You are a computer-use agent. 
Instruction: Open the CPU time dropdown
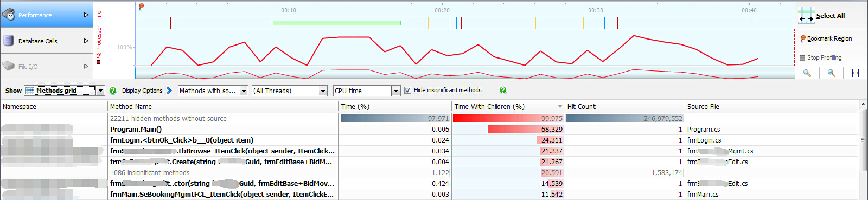point(367,91)
